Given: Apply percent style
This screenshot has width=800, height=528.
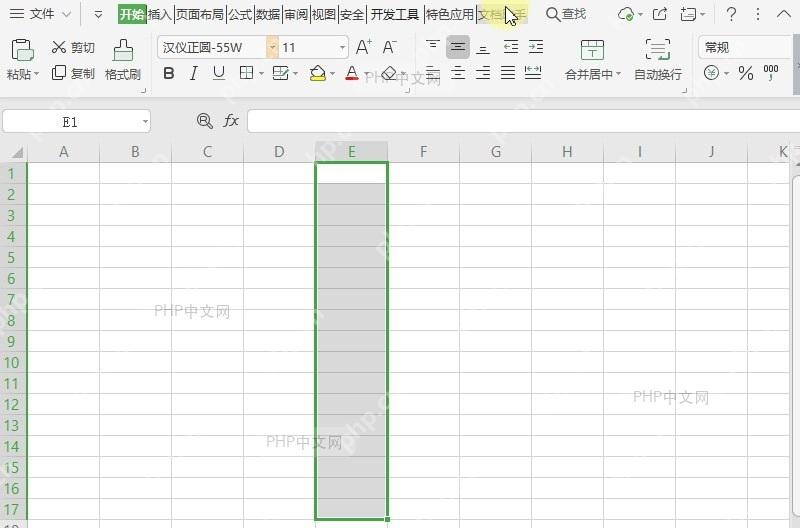Looking at the screenshot, I should 746,73.
